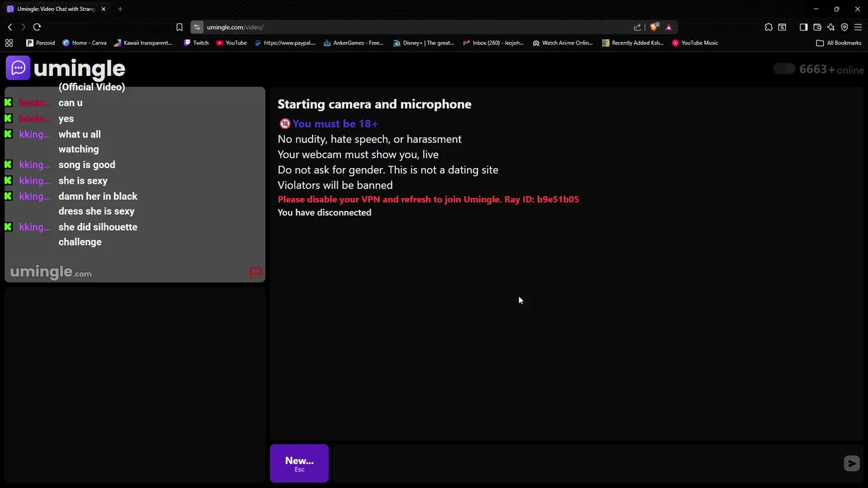
Task: Open the YouTube Music bookmark
Action: pyautogui.click(x=695, y=43)
